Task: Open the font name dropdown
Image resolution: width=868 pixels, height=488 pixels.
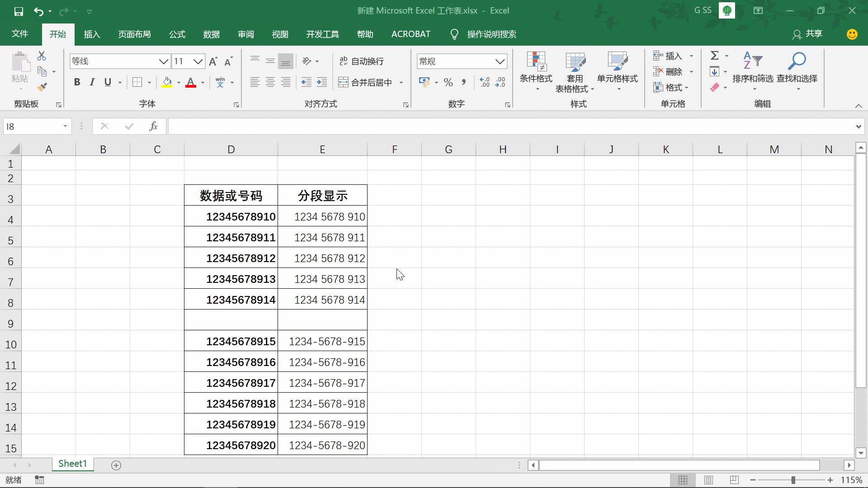Action: pos(163,61)
